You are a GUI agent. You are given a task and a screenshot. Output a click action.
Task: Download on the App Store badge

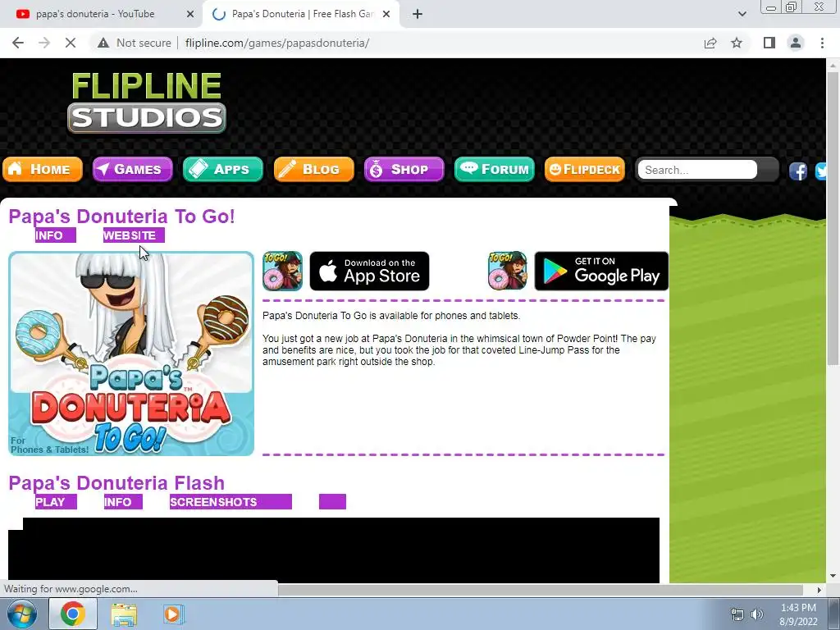pos(370,271)
